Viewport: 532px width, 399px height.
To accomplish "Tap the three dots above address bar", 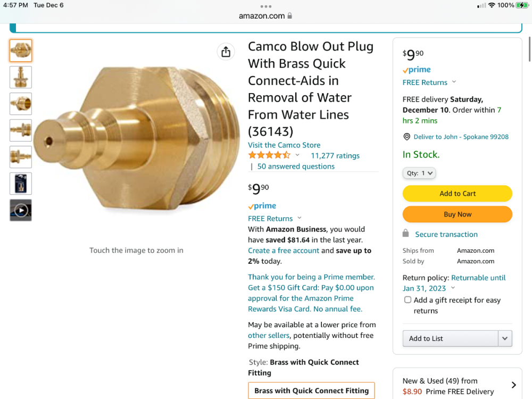I will (266, 6).
